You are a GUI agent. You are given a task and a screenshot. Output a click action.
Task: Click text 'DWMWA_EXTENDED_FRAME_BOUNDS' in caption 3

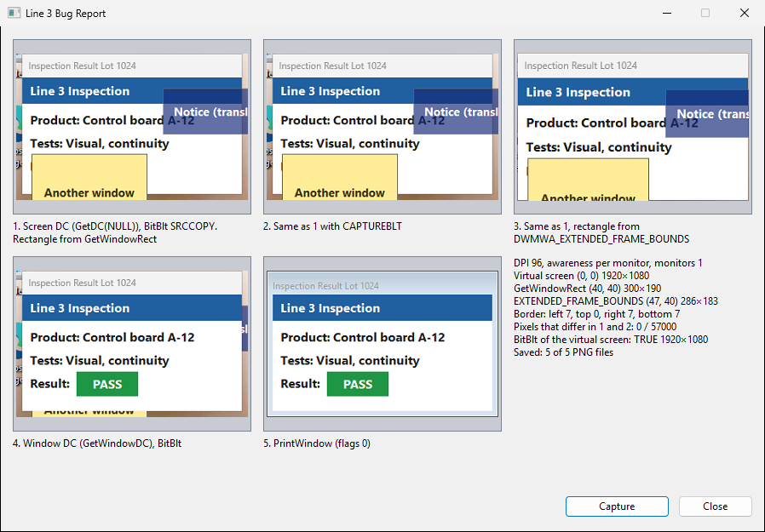pos(601,239)
